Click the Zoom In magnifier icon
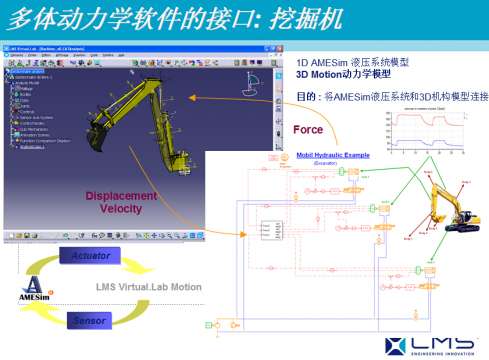The height and width of the screenshot is (360, 489). 169,236
